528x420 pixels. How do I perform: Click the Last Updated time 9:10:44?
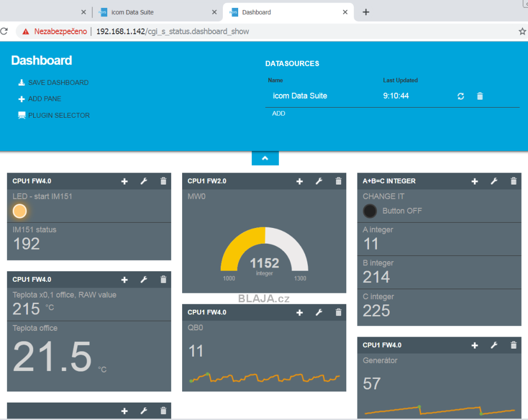(396, 96)
